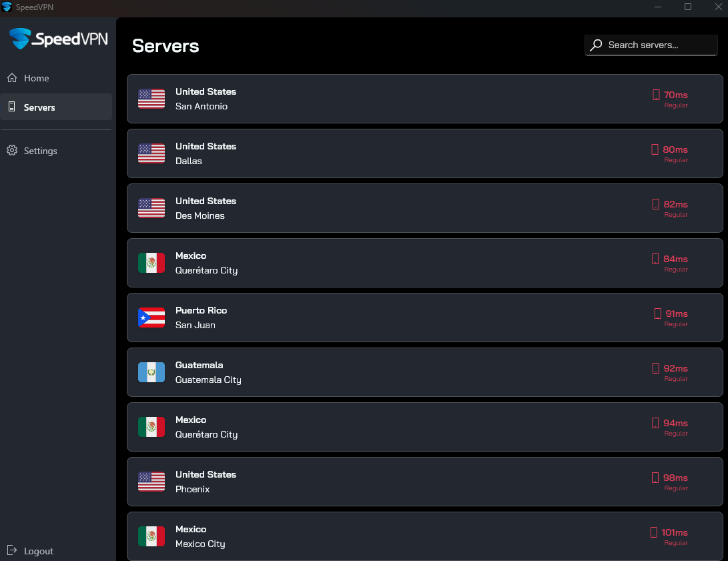The height and width of the screenshot is (561, 728).
Task: Click the Home house icon
Action: tap(12, 78)
